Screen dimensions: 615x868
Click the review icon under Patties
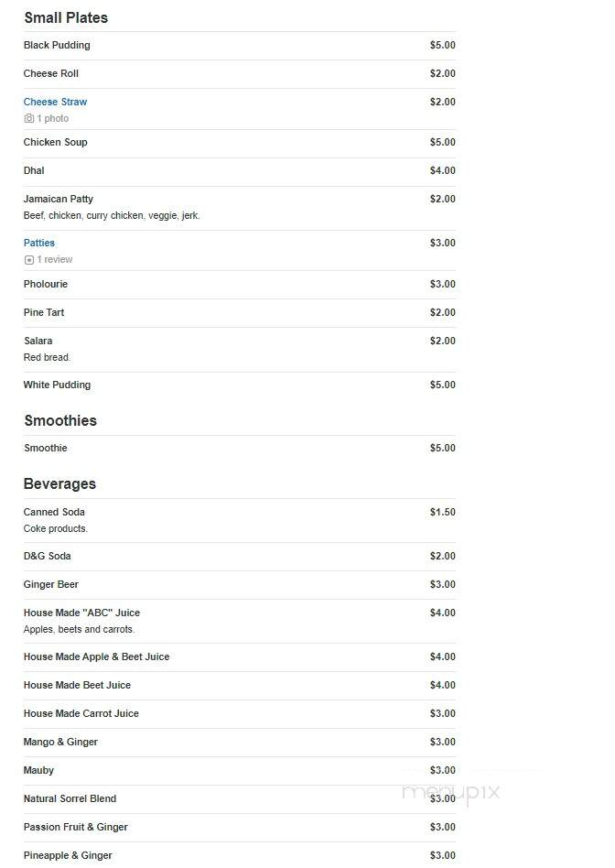pyautogui.click(x=28, y=260)
